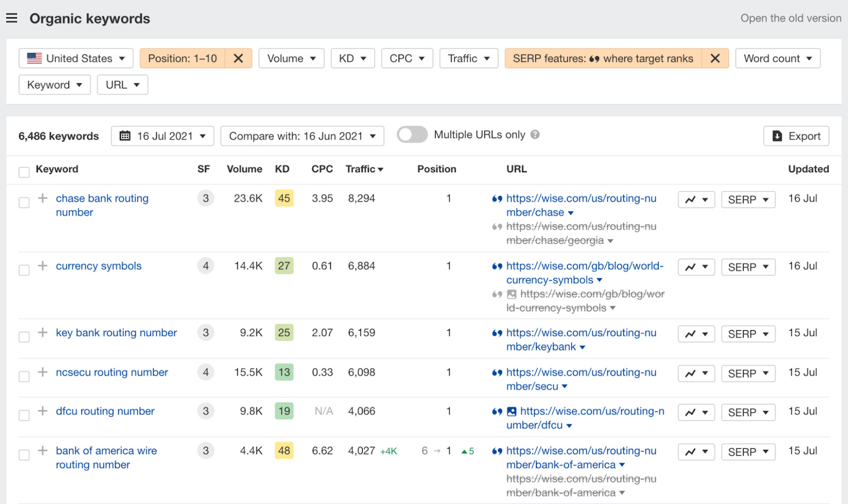848x504 pixels.
Task: Open the United States country dropdown
Action: (x=76, y=58)
